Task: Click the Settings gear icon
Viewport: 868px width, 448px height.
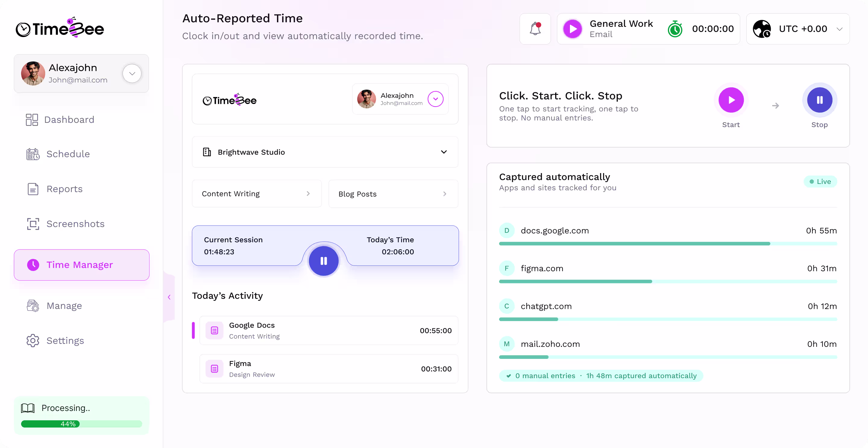Action: coord(33,341)
